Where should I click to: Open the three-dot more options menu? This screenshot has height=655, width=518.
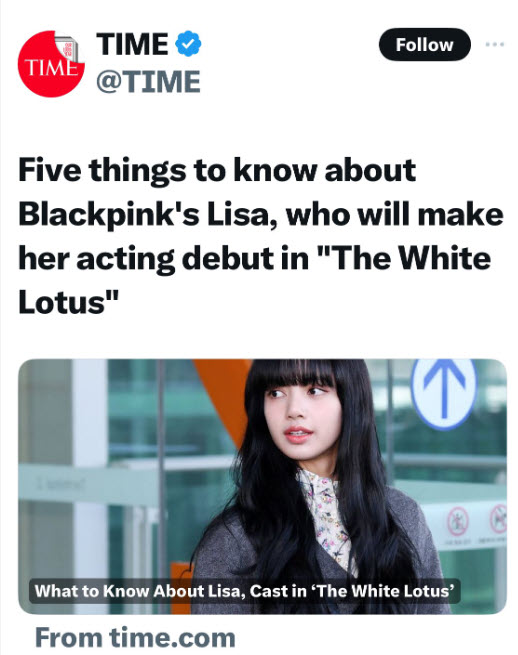click(x=495, y=44)
